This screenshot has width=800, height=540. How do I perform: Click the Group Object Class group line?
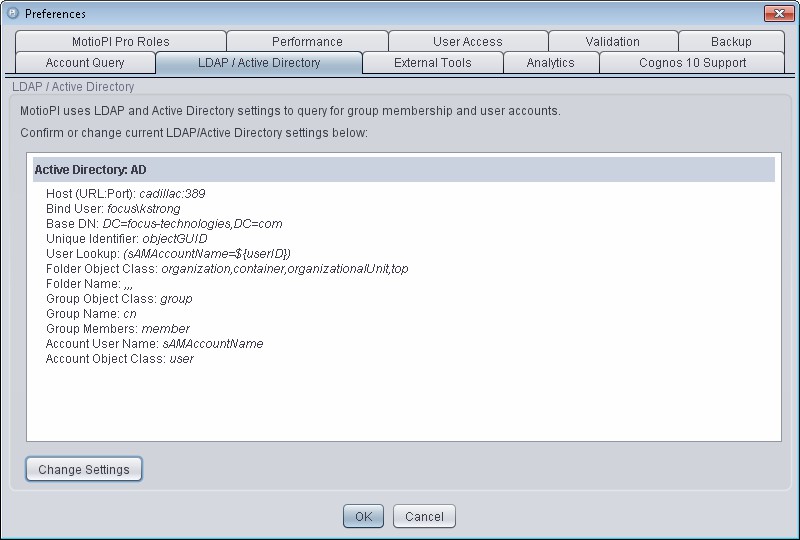click(119, 299)
